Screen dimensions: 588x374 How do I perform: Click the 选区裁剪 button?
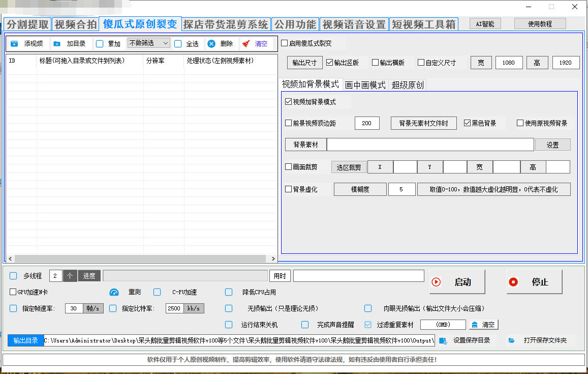(x=349, y=167)
